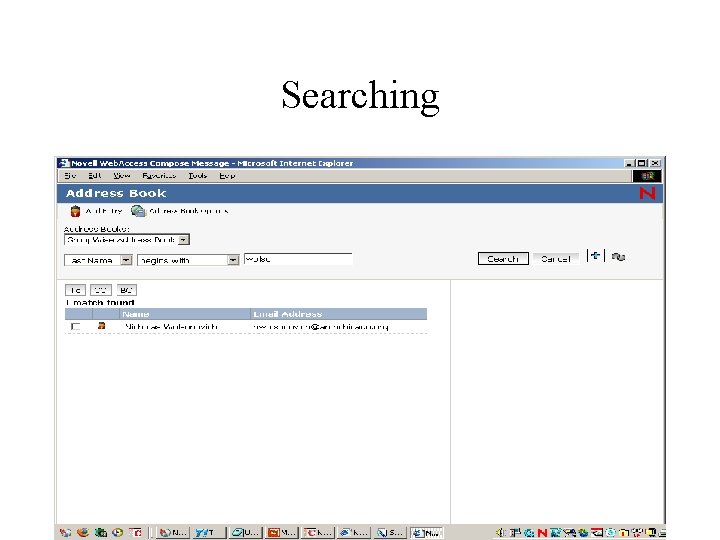This screenshot has height=540, width=720.
Task: Open the File menu
Action: pos(70,176)
